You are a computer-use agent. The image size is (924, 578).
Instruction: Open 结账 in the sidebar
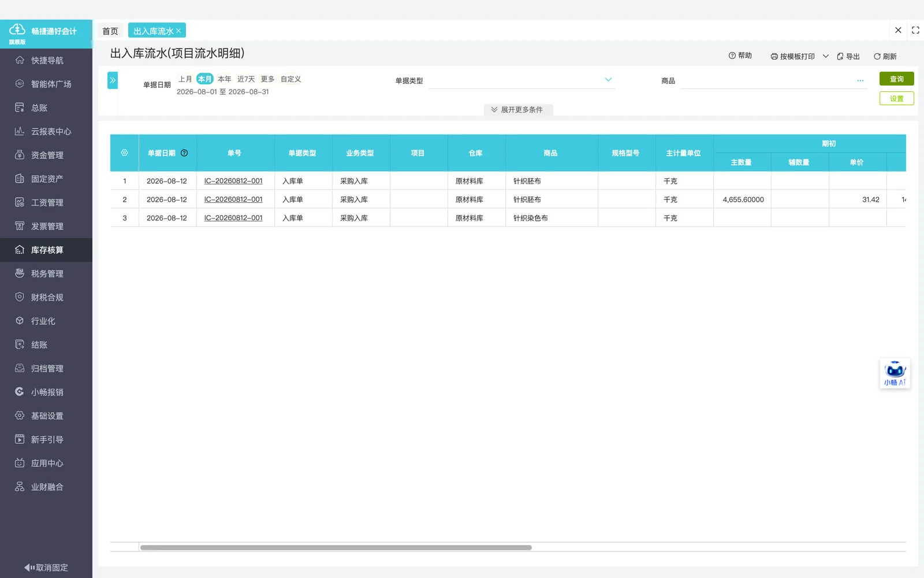(x=46, y=344)
